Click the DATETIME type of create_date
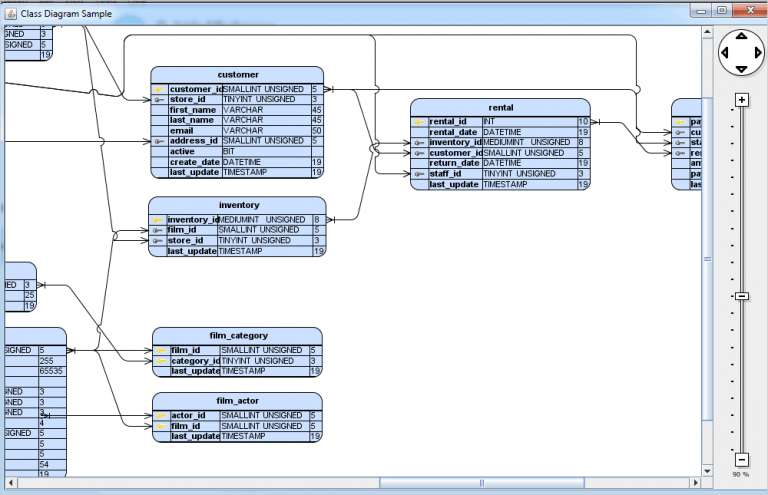Image resolution: width=768 pixels, height=495 pixels. click(242, 162)
